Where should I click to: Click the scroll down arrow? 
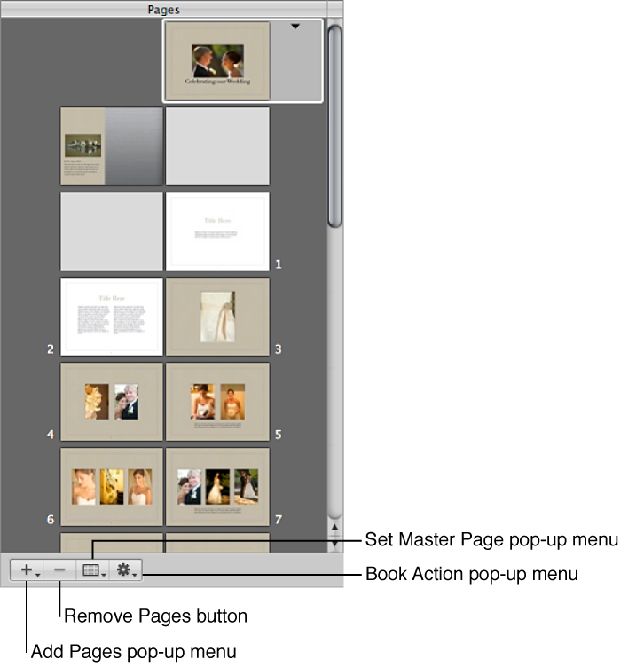(334, 544)
